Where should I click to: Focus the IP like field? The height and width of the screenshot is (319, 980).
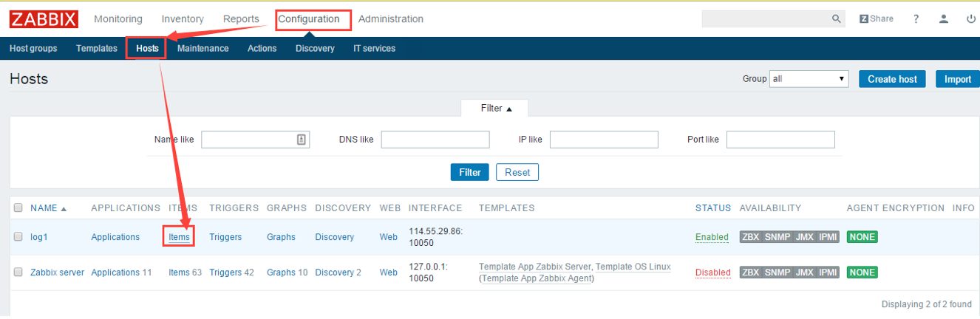(x=604, y=140)
